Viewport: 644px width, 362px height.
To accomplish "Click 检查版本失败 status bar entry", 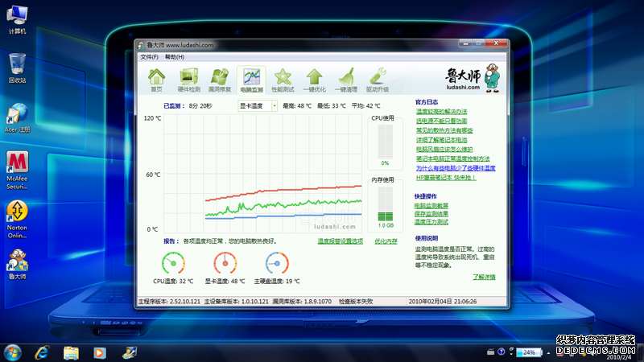I will [x=356, y=302].
